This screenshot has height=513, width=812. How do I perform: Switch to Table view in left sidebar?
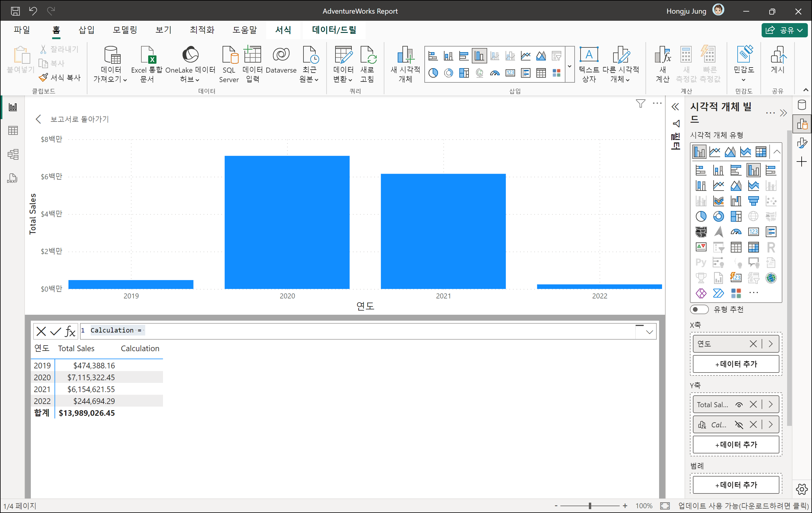point(13,130)
